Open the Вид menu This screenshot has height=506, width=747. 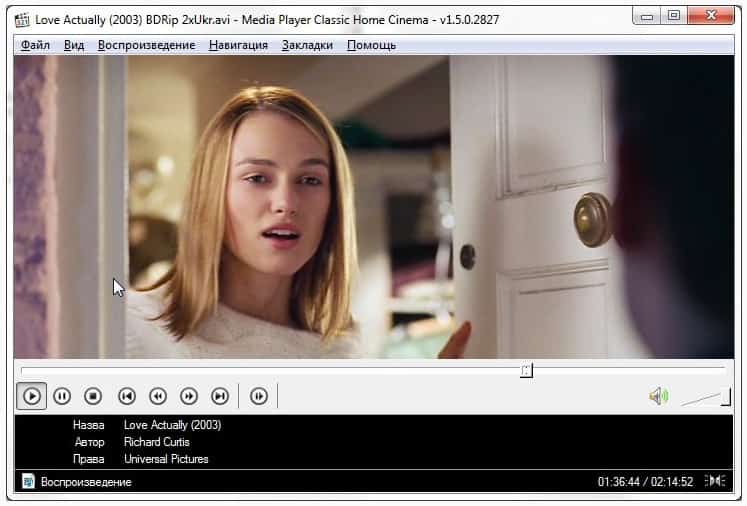click(74, 45)
